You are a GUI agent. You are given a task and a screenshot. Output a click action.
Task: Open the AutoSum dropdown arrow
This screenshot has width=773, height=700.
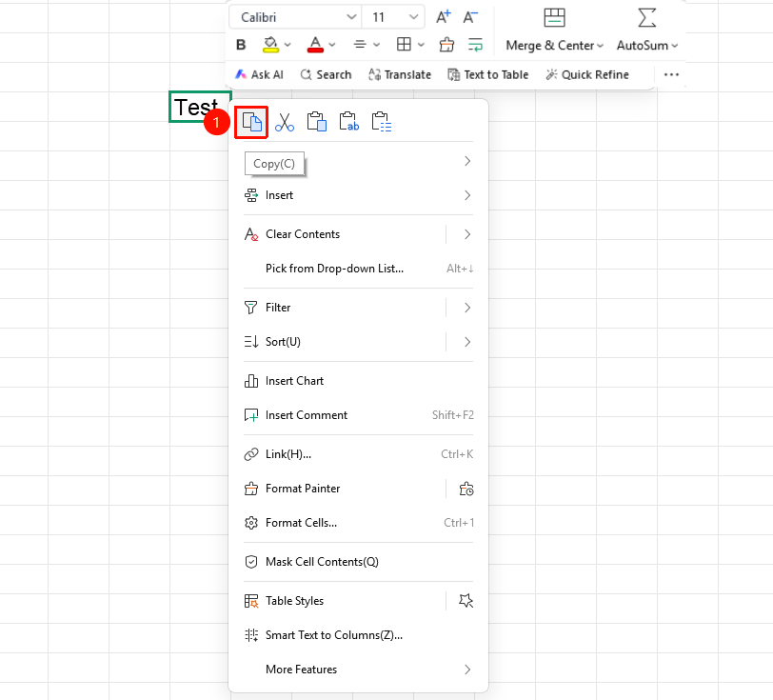pos(674,46)
